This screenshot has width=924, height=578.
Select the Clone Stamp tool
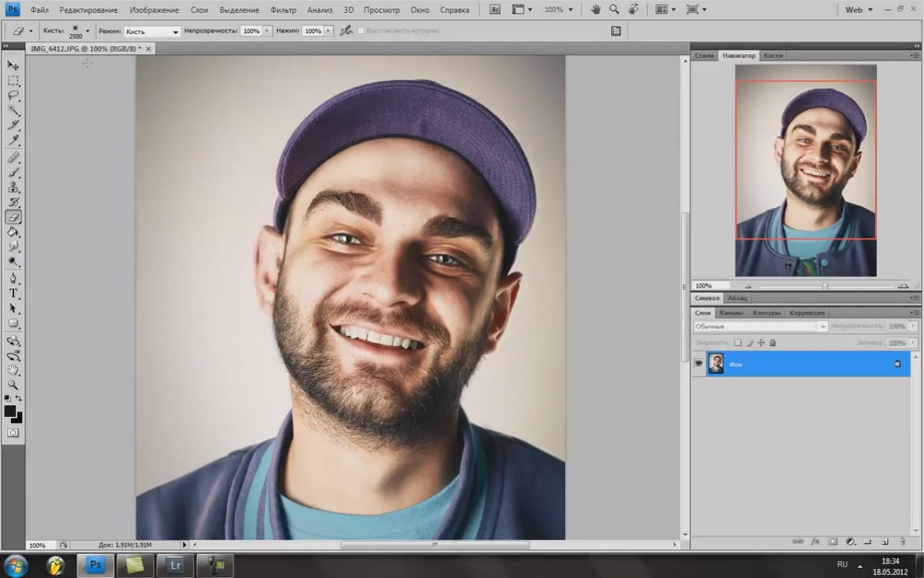click(13, 187)
